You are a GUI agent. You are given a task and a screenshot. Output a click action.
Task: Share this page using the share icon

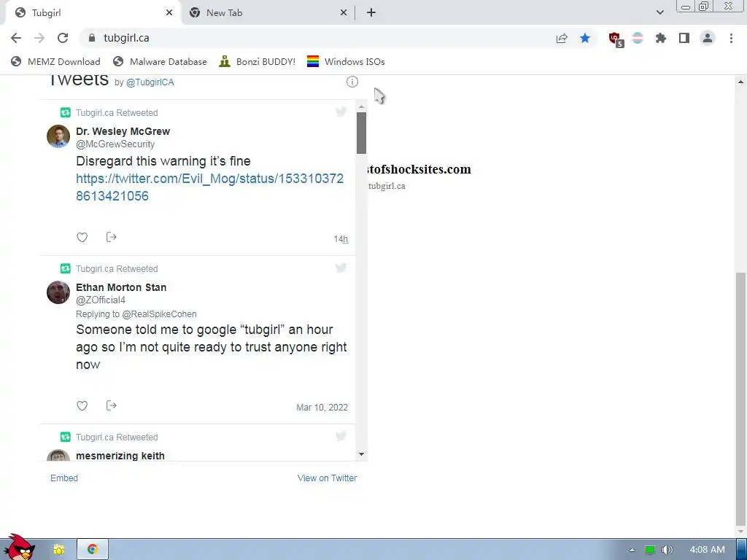(x=562, y=38)
